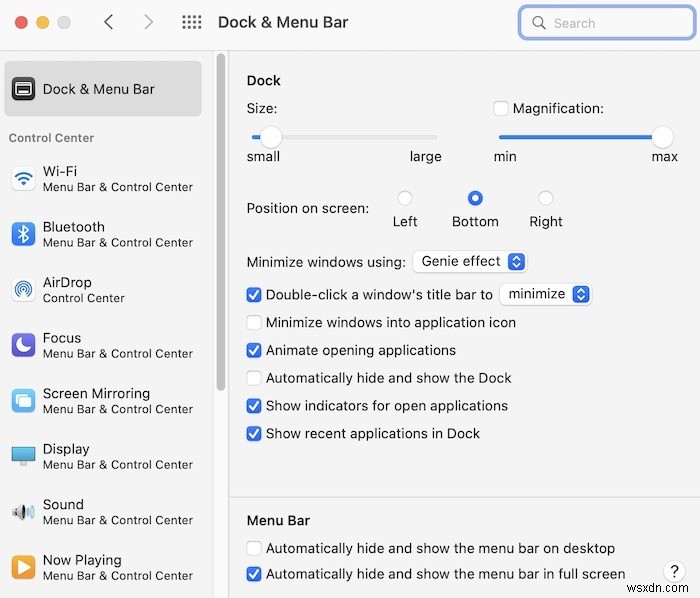
Task: Open the Display monitor icon
Action: pyautogui.click(x=23, y=456)
